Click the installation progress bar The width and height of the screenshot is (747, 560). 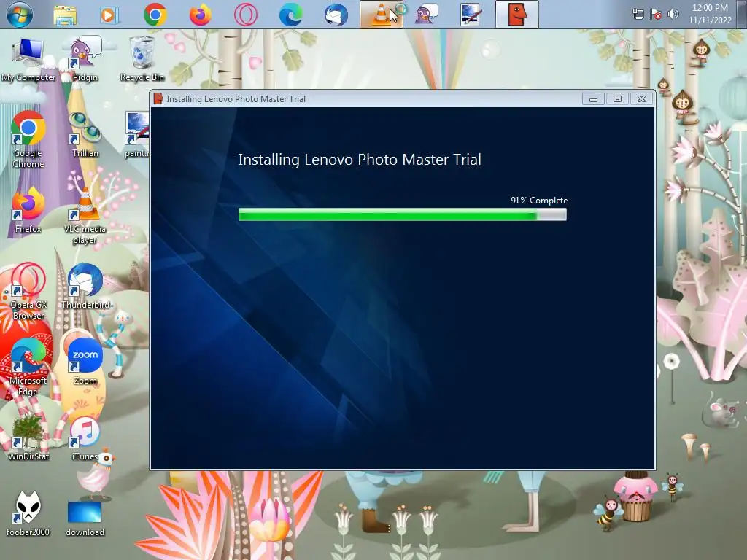click(x=403, y=215)
